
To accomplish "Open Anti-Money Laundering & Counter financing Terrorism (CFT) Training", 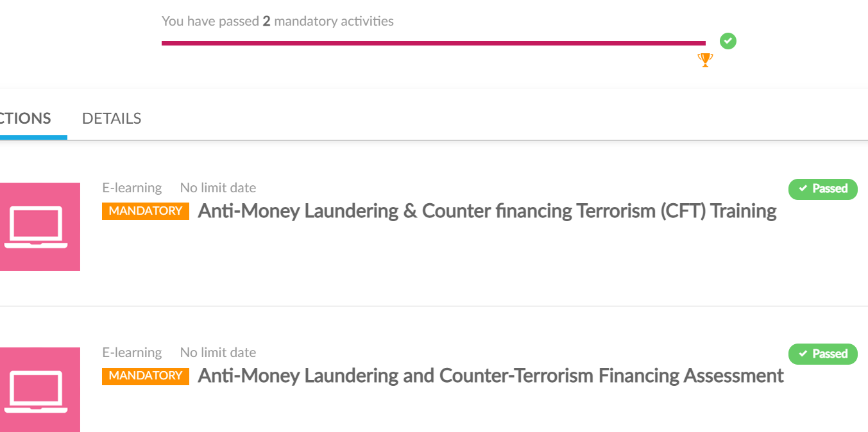I will [487, 211].
